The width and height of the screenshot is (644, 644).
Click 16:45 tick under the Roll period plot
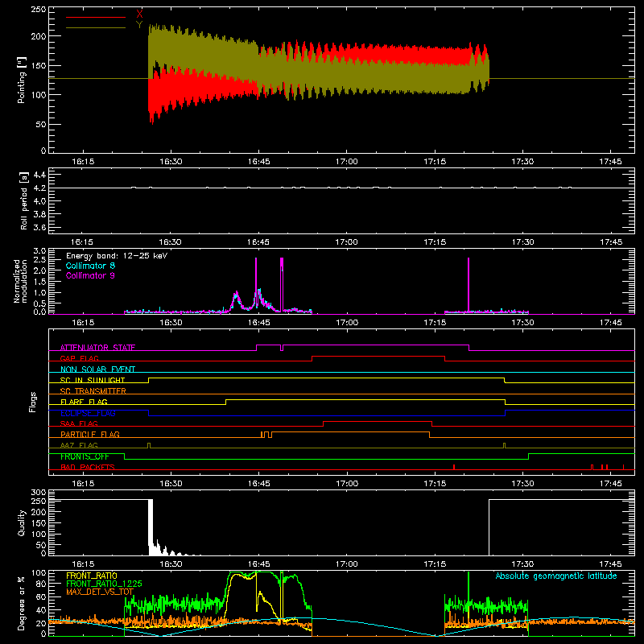point(258,242)
